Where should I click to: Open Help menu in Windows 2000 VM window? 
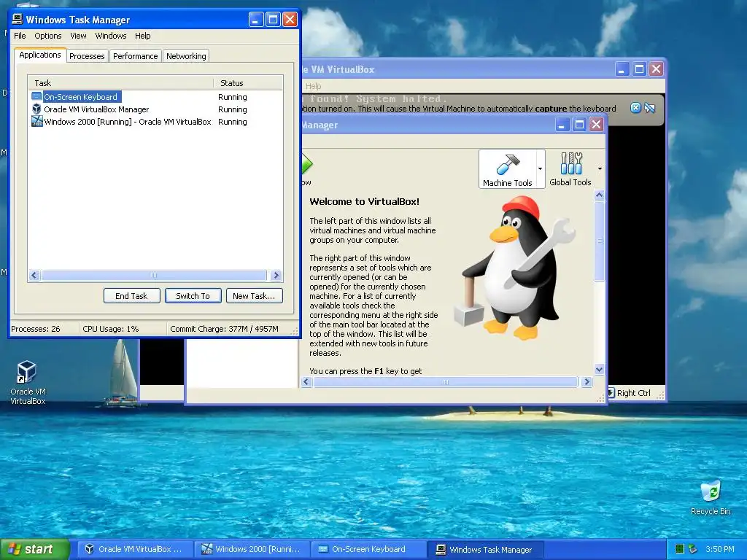coord(314,86)
